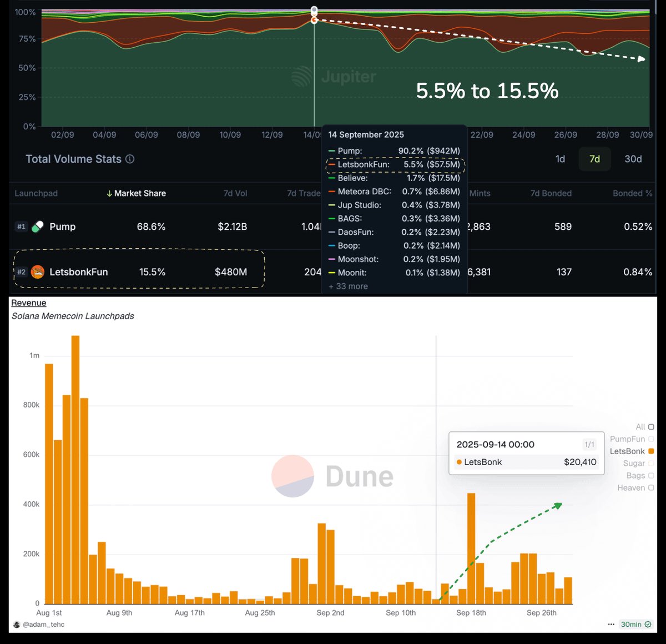Click the #1 rank badge
Screen dimensions: 666x644
pos(21,227)
